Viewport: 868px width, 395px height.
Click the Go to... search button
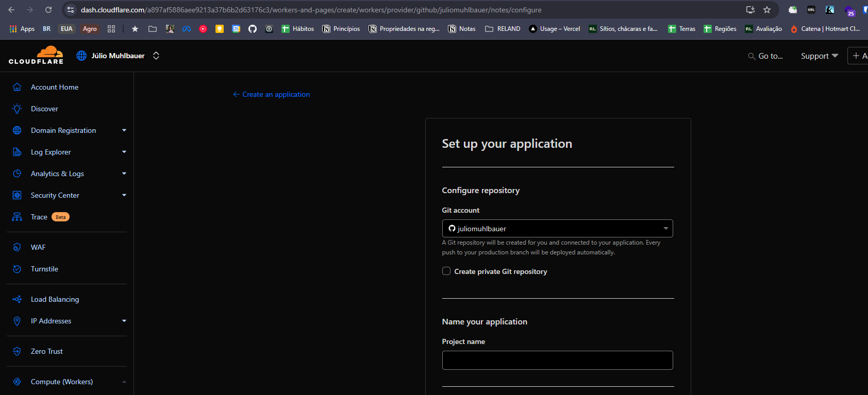point(765,56)
